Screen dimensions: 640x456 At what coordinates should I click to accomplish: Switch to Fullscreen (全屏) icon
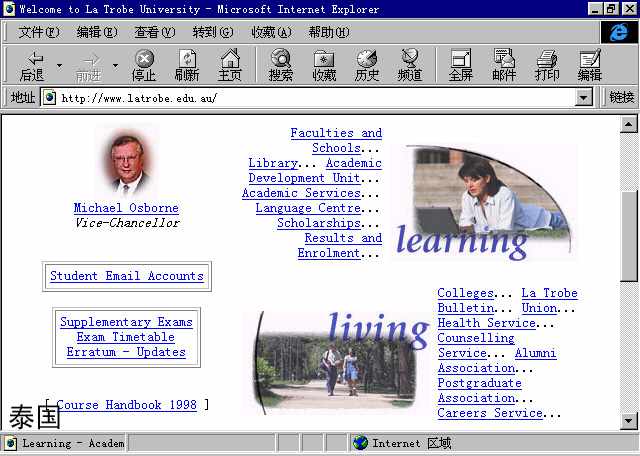click(461, 66)
